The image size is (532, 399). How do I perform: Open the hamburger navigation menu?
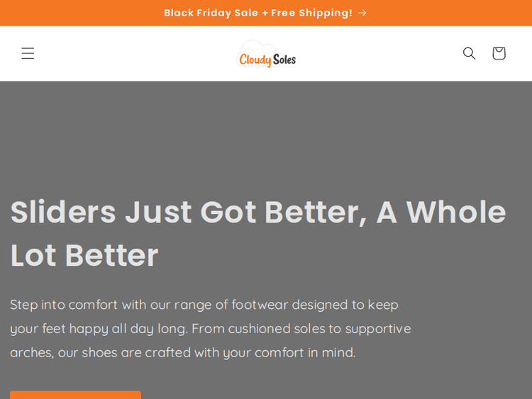tap(28, 53)
